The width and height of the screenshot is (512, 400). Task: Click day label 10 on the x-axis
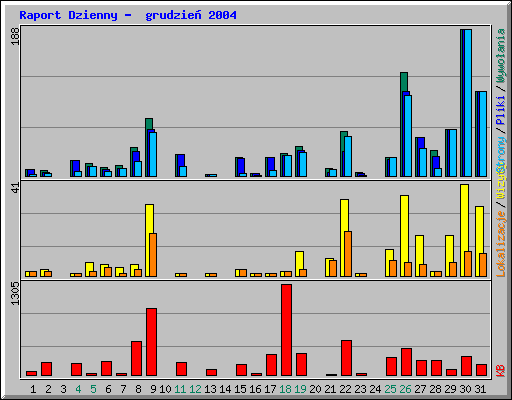[165, 389]
